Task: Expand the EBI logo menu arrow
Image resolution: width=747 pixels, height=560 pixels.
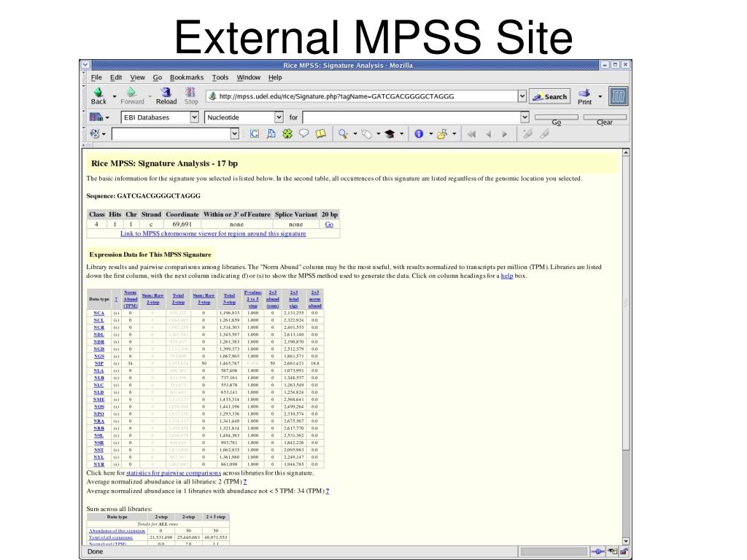Action: (x=107, y=117)
